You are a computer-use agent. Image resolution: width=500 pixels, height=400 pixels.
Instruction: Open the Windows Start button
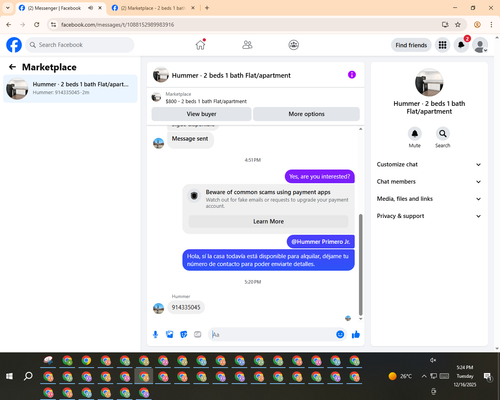pos(9,376)
